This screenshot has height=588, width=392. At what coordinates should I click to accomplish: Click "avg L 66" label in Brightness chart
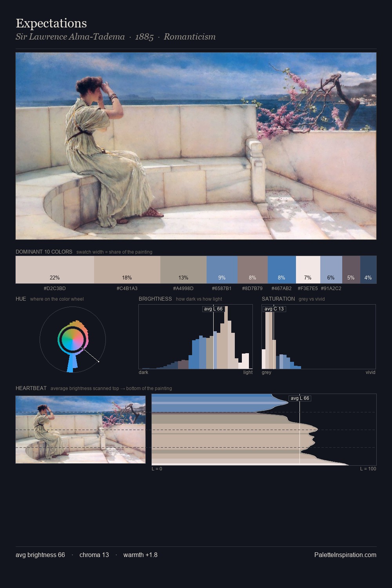213,309
